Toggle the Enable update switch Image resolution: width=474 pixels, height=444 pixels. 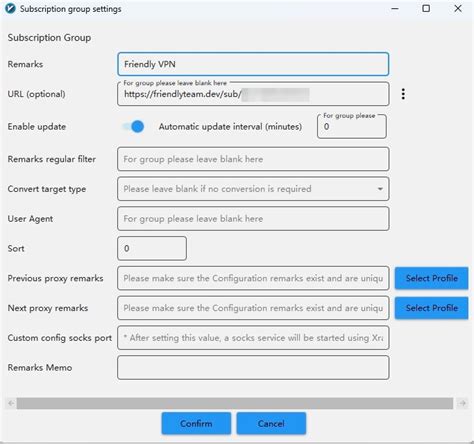133,127
